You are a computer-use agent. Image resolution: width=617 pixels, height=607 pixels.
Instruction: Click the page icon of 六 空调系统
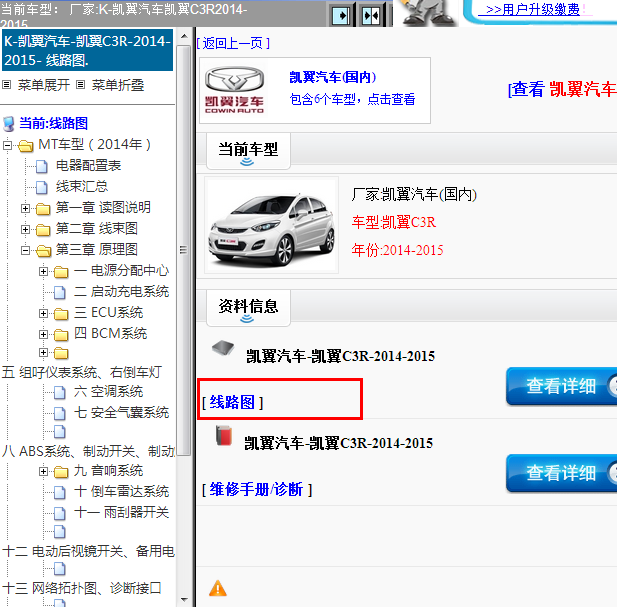pyautogui.click(x=59, y=392)
